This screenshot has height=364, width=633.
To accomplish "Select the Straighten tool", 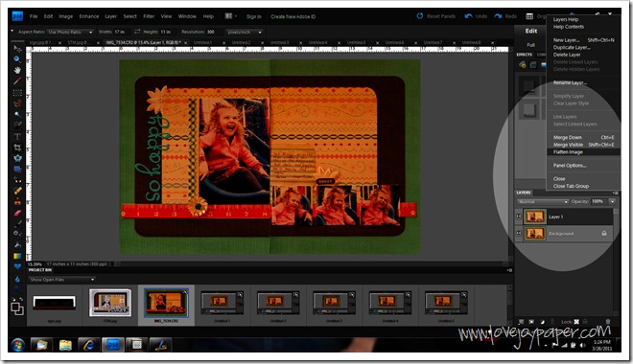I will 17,170.
